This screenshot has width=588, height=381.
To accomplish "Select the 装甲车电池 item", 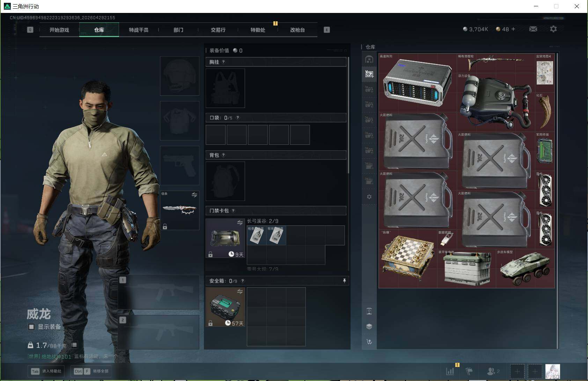I will pos(467,268).
